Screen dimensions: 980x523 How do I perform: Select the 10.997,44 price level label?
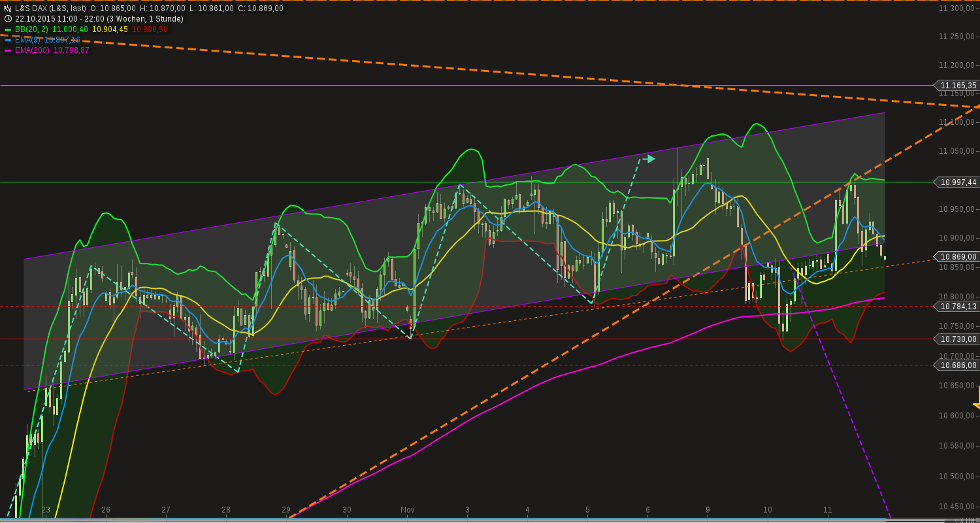(x=958, y=182)
